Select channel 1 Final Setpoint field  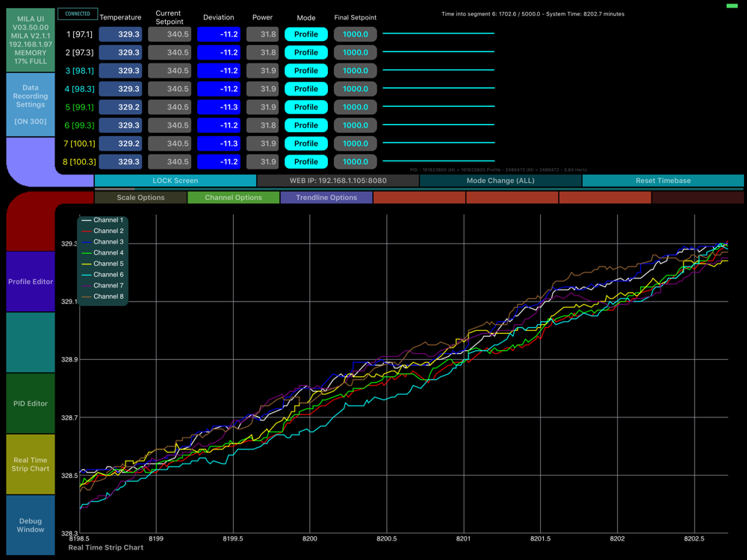click(x=356, y=34)
